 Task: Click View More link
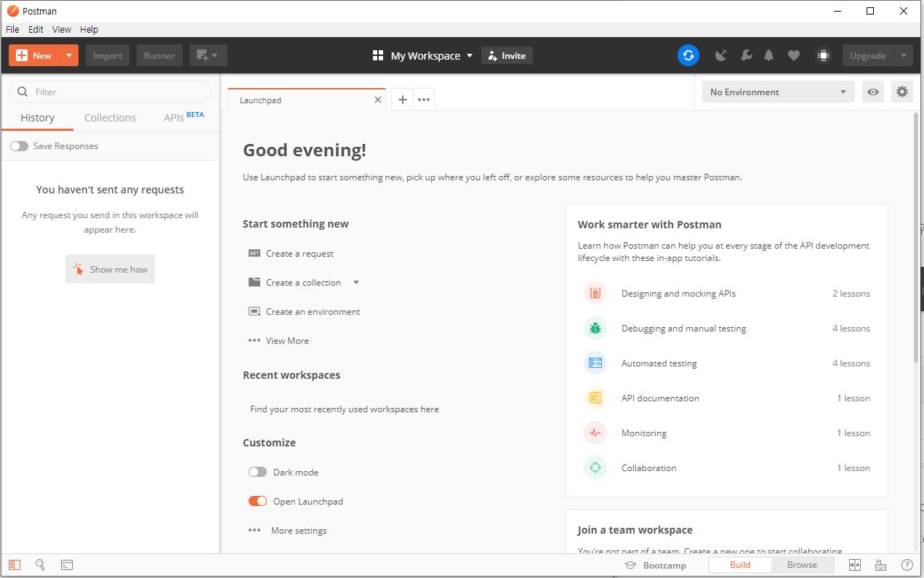pos(287,341)
